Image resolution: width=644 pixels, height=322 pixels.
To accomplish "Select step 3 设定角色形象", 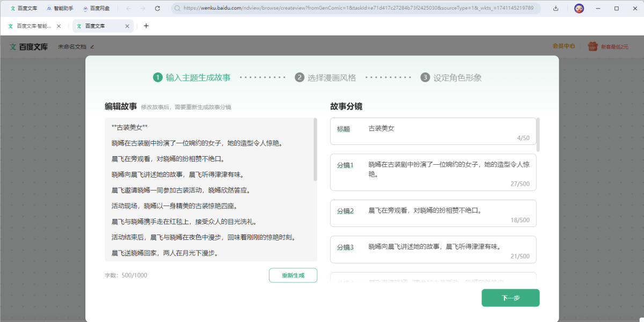I will [x=451, y=77].
